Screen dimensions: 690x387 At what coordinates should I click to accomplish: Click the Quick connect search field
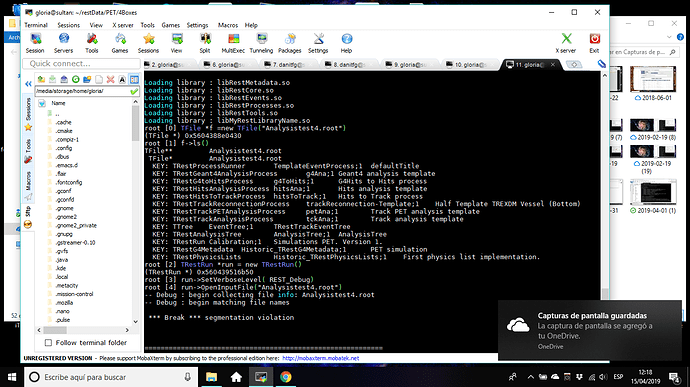[x=81, y=63]
